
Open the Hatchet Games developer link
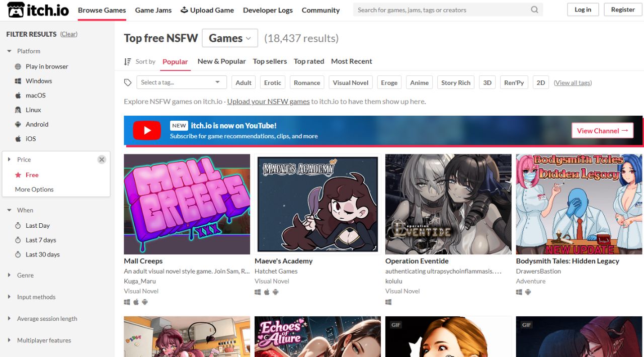coord(276,271)
